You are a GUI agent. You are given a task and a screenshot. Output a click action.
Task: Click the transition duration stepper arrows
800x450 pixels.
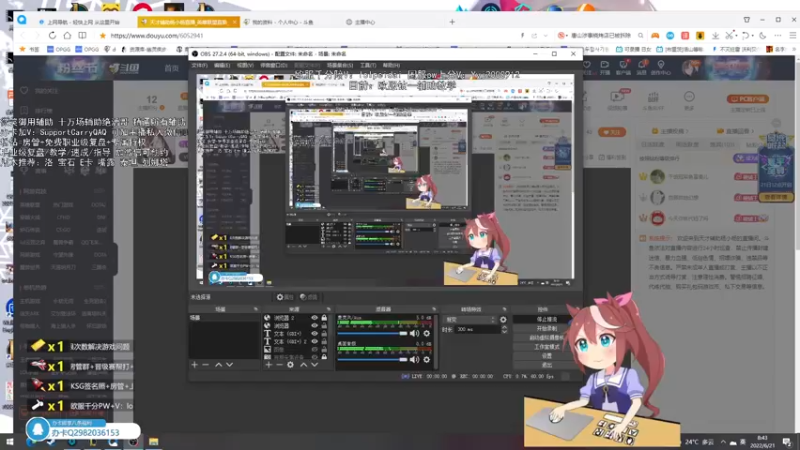coord(505,330)
